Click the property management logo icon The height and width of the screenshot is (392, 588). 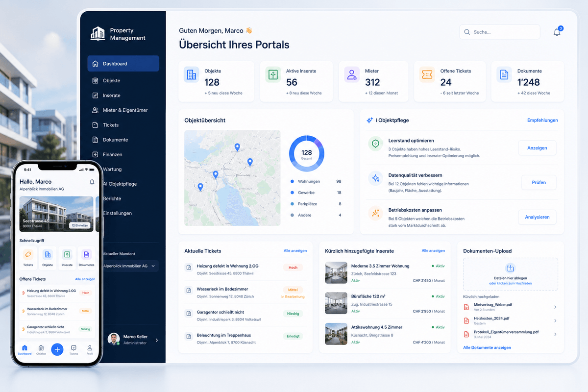(x=98, y=34)
